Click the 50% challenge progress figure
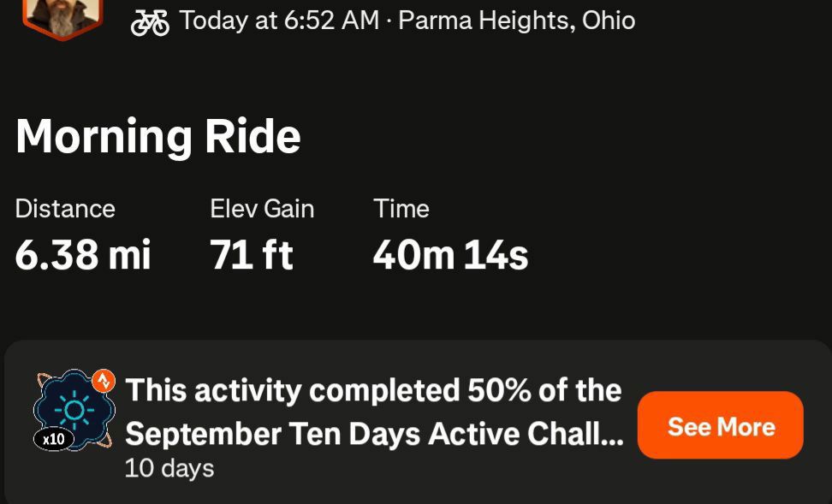 pyautogui.click(x=499, y=390)
